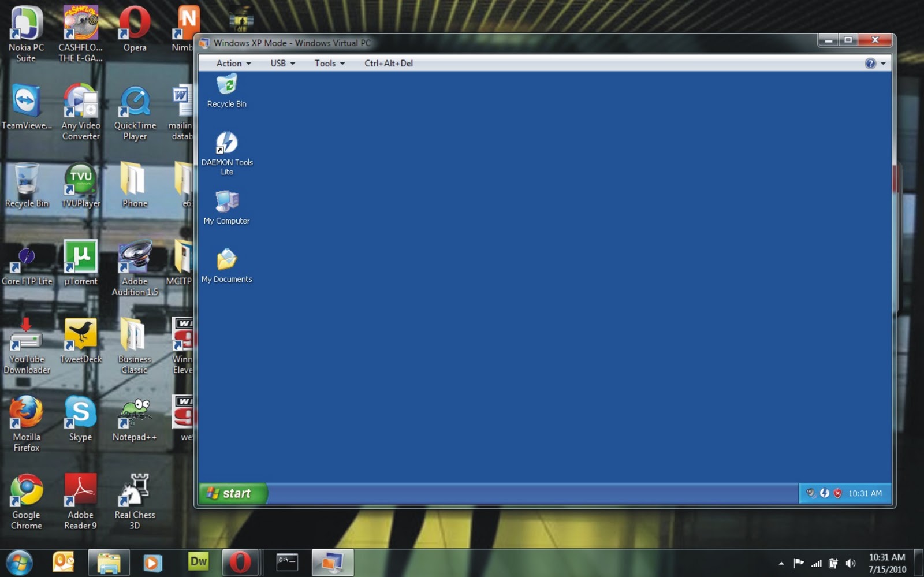The width and height of the screenshot is (924, 577).
Task: Select Recycle Bin inside the XP Mode desktop
Action: [x=227, y=91]
